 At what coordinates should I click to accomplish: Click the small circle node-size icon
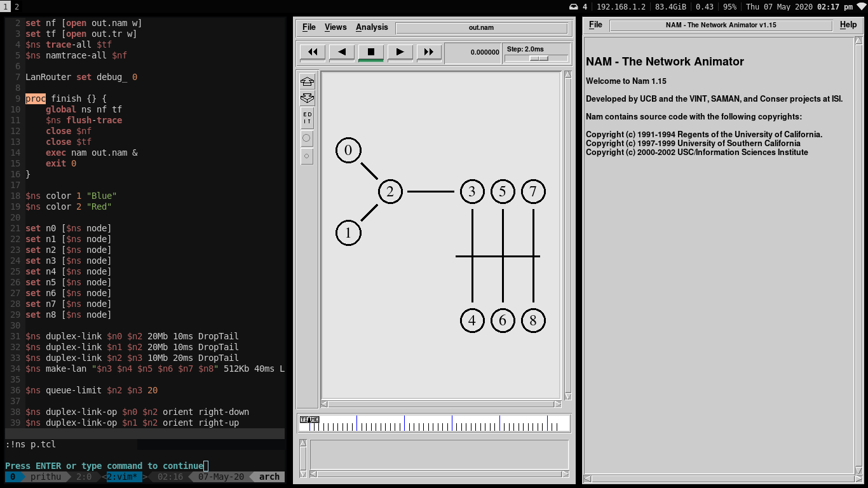(307, 156)
